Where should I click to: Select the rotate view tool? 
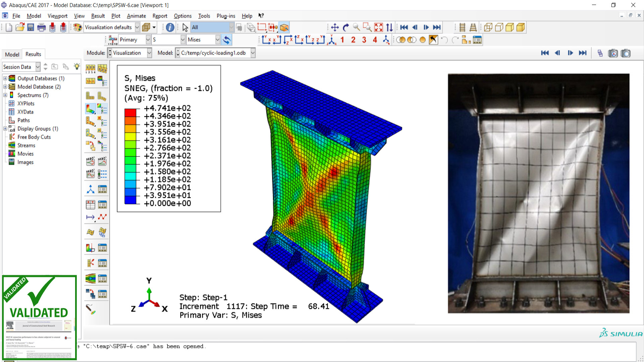click(346, 27)
